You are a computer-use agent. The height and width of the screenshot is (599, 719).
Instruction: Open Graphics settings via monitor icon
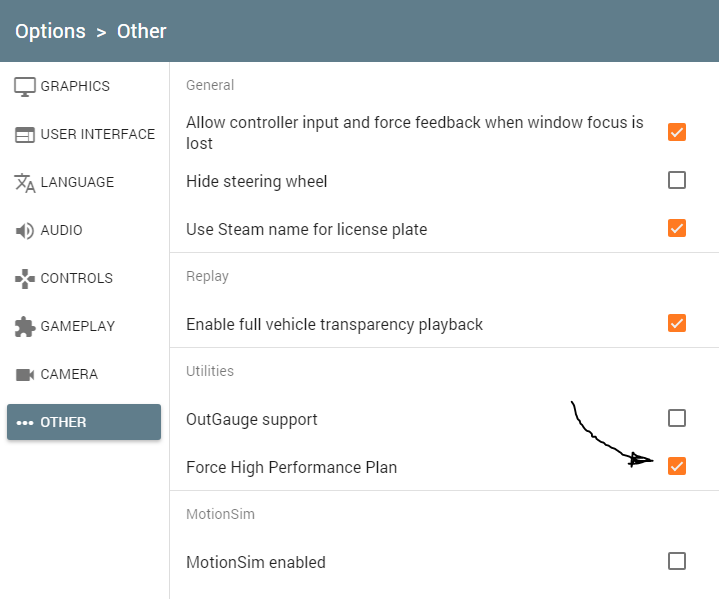click(x=25, y=87)
